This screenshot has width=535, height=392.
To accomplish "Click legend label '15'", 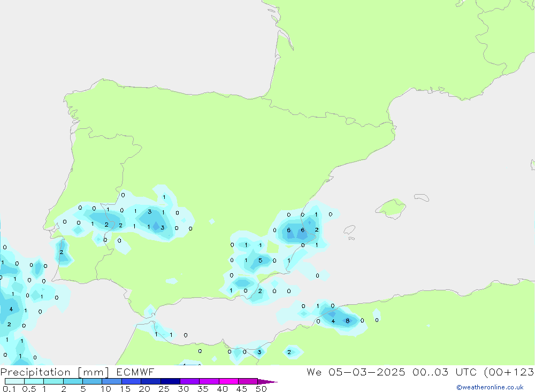I will tap(125, 389).
